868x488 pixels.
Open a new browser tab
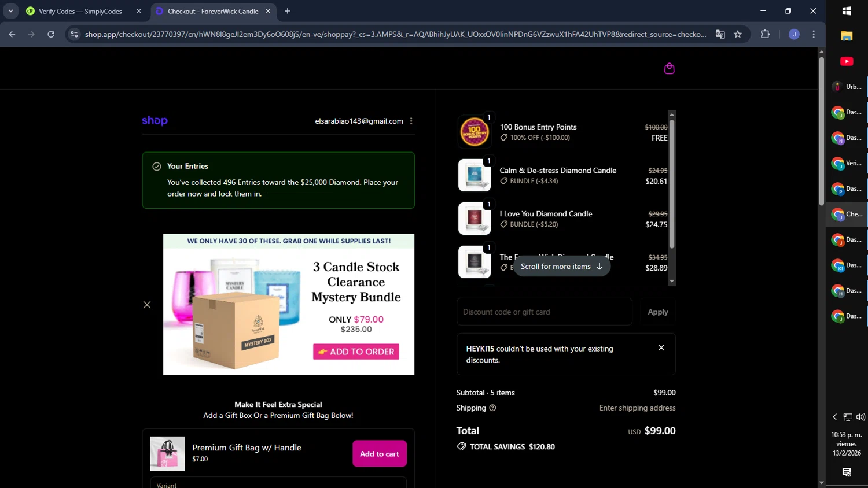tap(288, 11)
